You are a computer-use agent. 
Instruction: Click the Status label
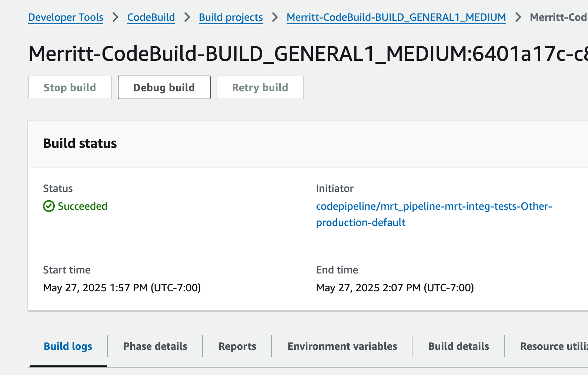(58, 188)
